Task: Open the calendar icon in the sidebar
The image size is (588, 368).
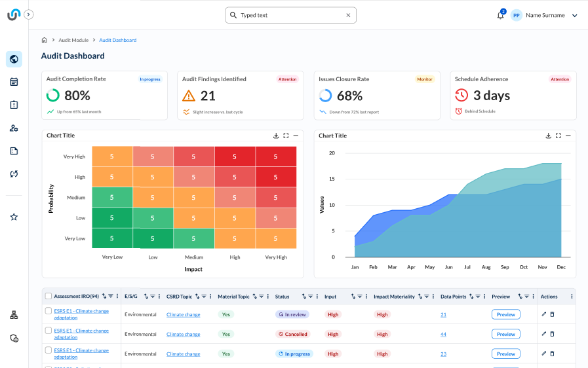Action: [x=14, y=82]
